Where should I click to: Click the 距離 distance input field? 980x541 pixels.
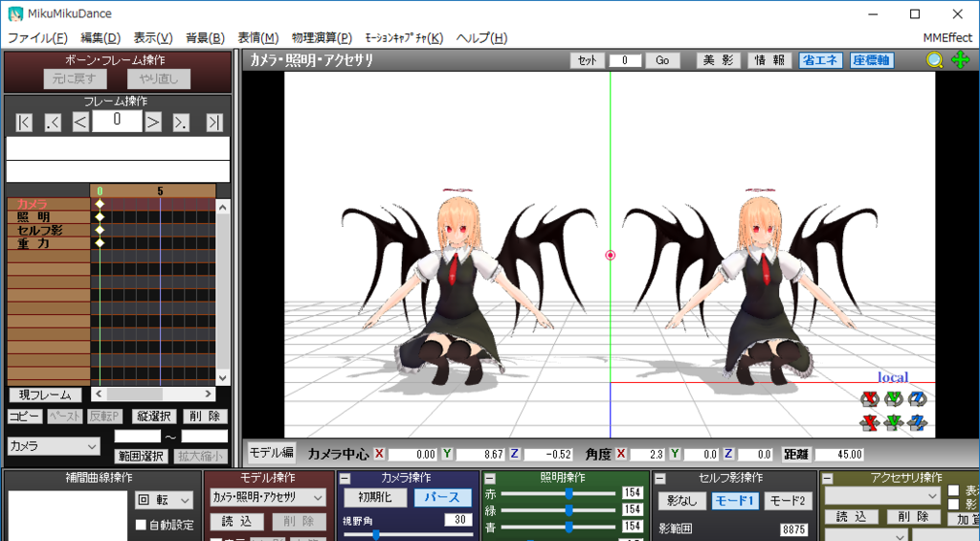tap(839, 455)
